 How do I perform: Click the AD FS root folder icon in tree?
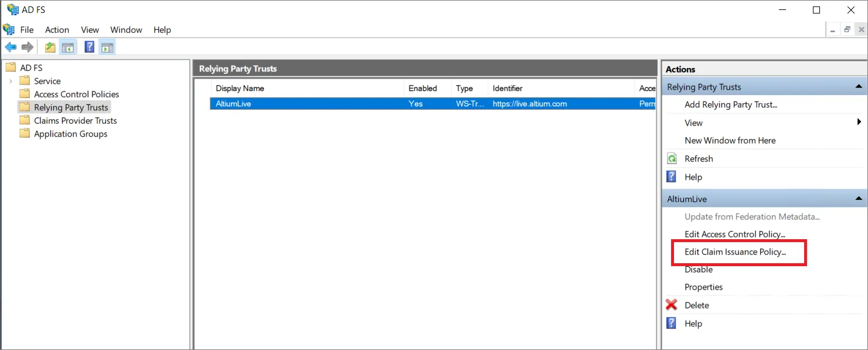click(11, 67)
